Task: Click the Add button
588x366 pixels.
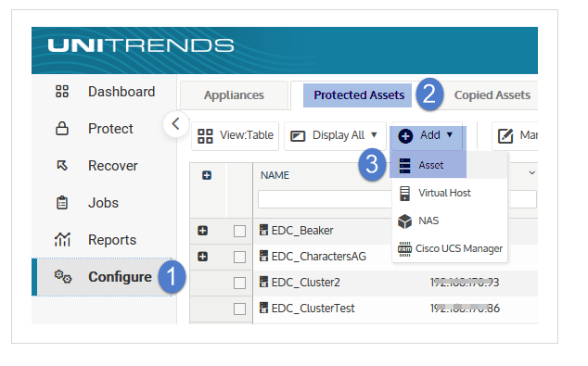Action: [x=427, y=135]
